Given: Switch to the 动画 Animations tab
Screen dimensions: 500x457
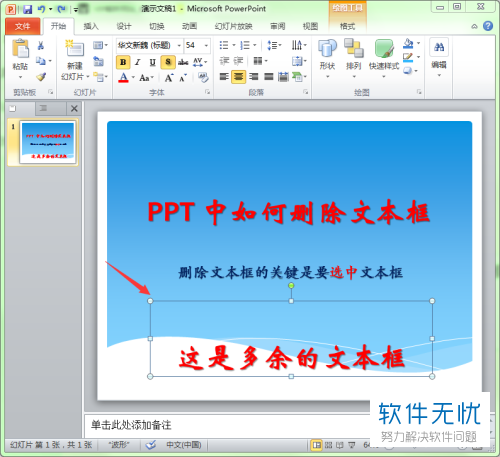Looking at the screenshot, I should click(189, 26).
